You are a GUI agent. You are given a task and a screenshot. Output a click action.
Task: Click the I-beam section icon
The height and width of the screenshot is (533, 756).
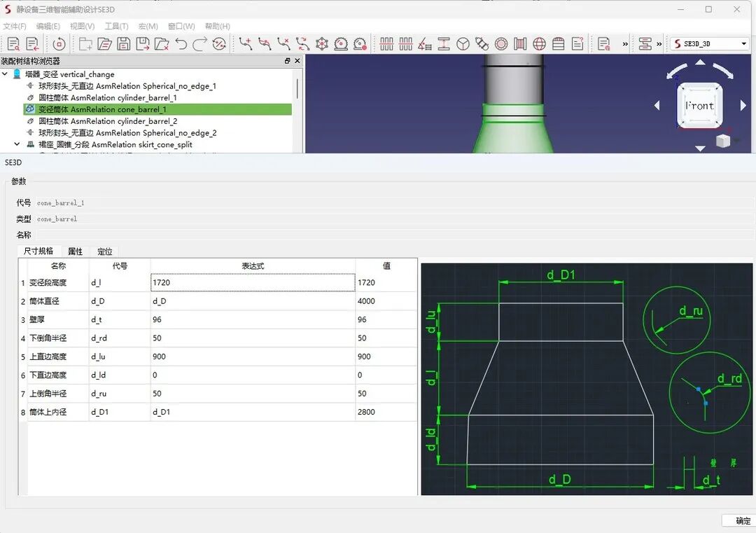pos(444,44)
